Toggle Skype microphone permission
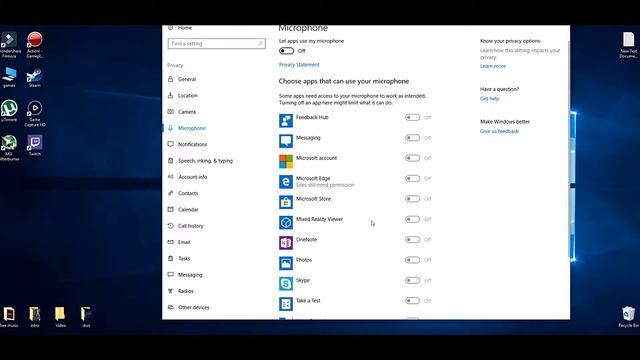 tap(412, 281)
